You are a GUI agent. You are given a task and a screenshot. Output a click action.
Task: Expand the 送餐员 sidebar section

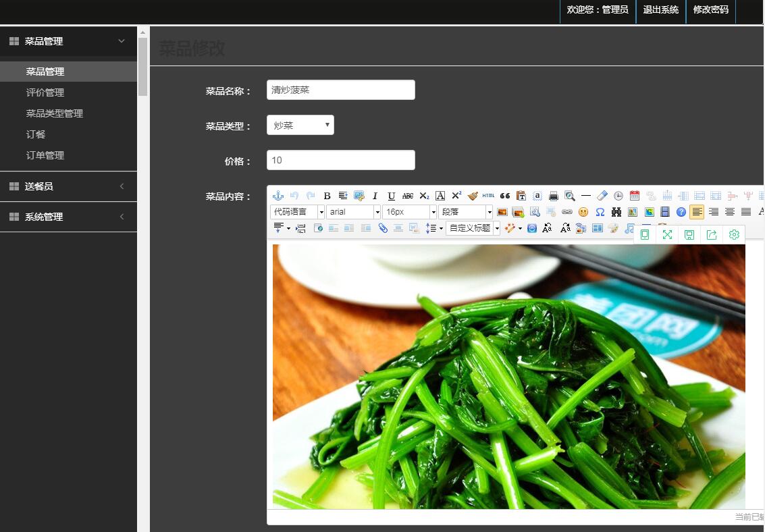click(x=68, y=186)
